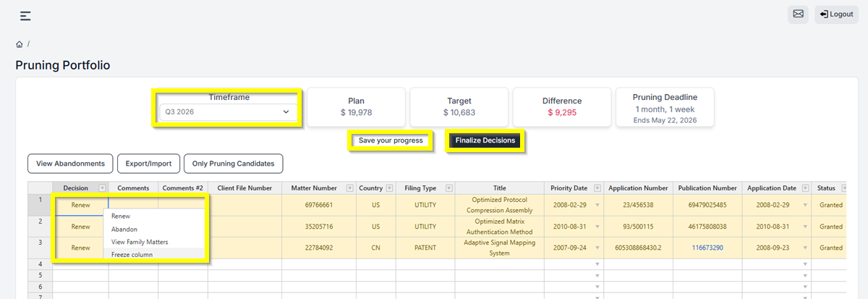Click the envelope messages icon
Screen dimensions: 868x299
pos(798,14)
